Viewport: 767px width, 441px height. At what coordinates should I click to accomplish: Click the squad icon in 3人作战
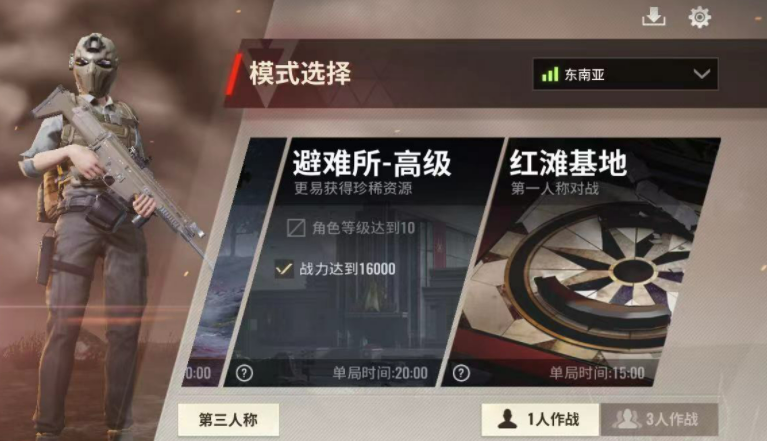[627, 419]
